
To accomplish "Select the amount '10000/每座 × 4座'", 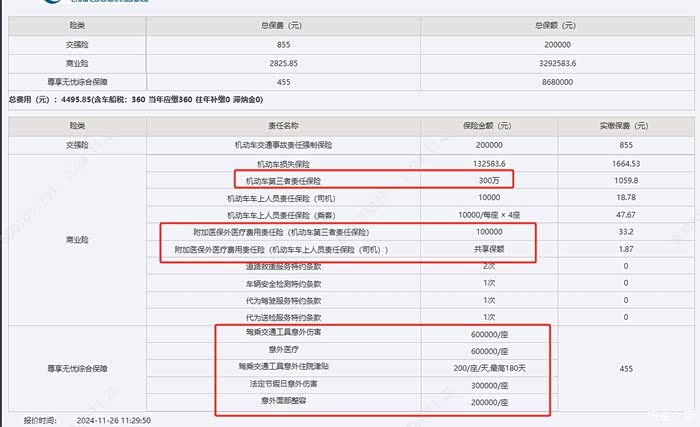I will 489,215.
